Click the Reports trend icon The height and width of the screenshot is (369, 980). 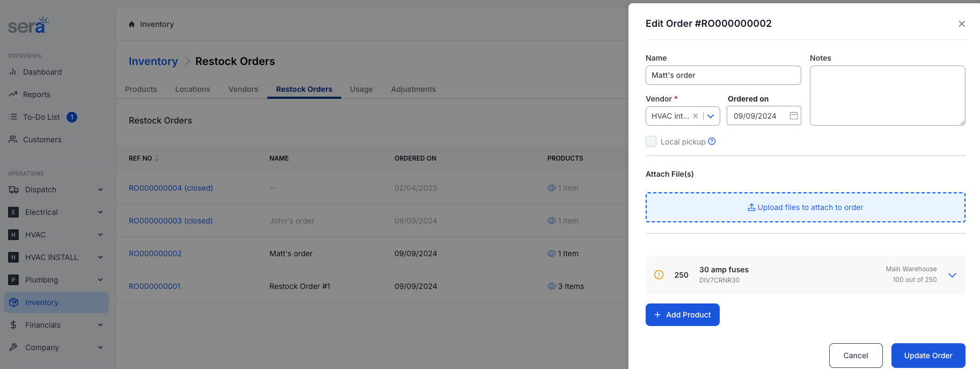coord(13,94)
